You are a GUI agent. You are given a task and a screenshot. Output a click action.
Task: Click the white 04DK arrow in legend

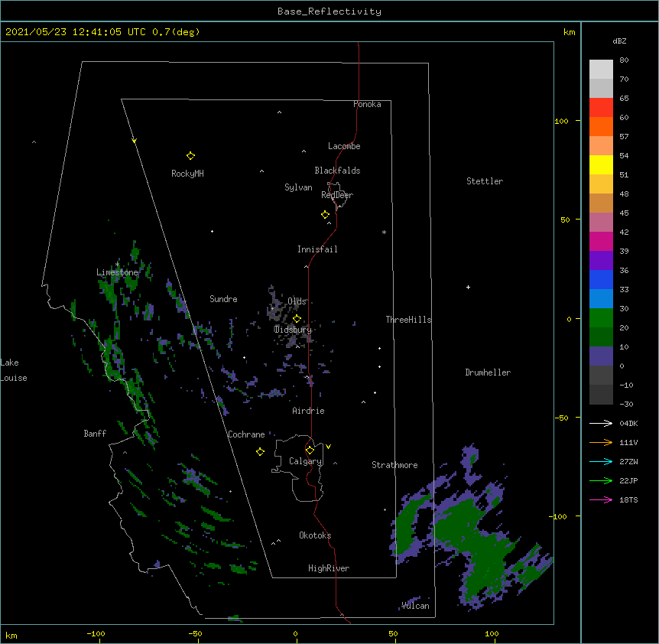[601, 423]
